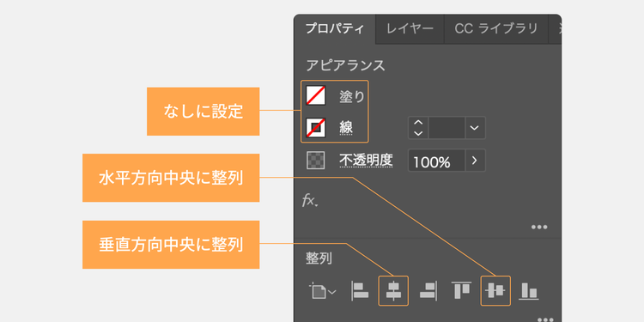Open the Align To selection dropdown
The image size is (644, 322).
tap(322, 291)
